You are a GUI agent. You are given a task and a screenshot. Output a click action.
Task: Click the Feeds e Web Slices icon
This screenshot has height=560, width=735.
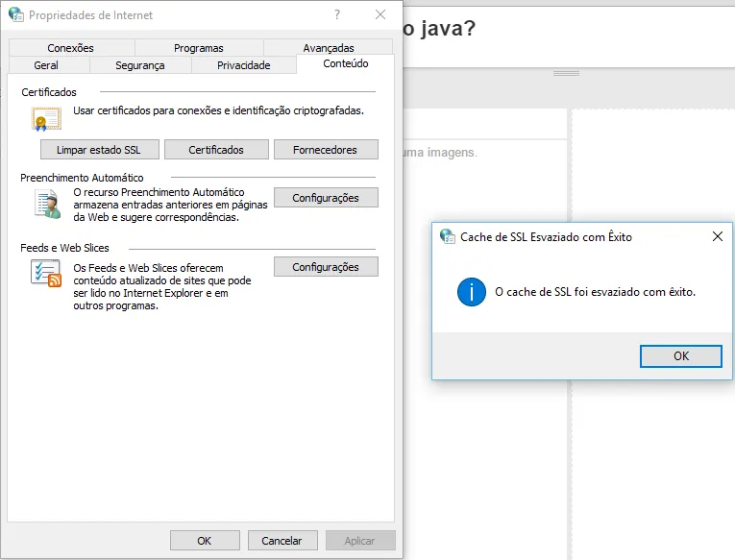[46, 274]
